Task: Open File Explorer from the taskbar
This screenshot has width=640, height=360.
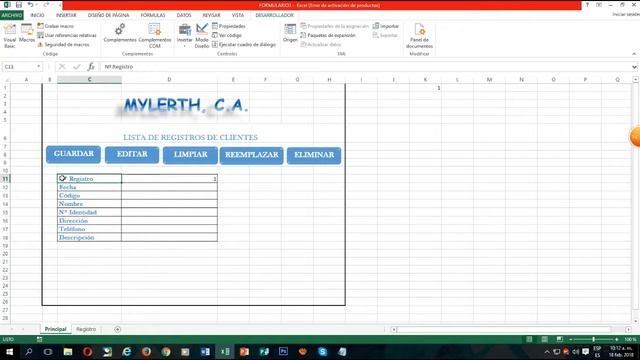Action: (x=68, y=351)
